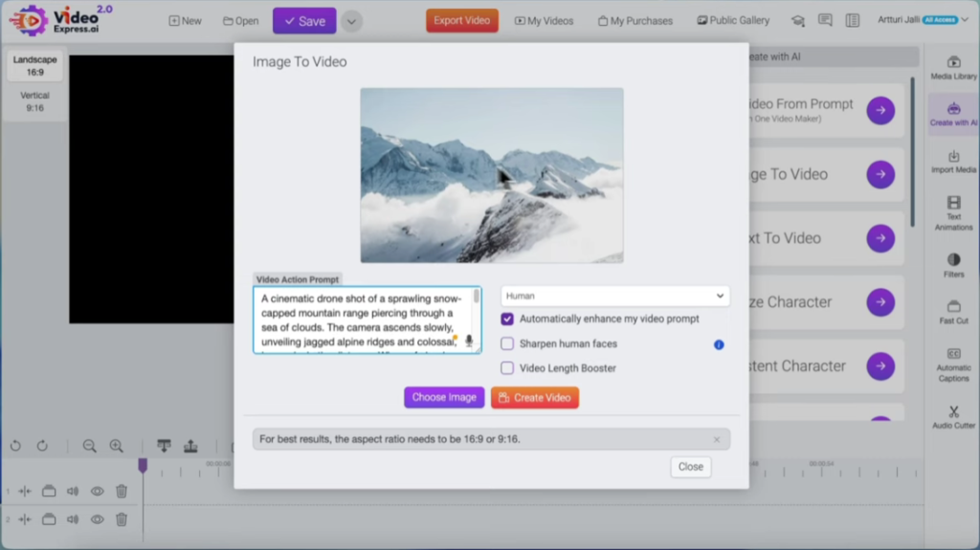Screen dimensions: 980x550
Task: Enable Sharpen human faces checkbox
Action: 507,343
